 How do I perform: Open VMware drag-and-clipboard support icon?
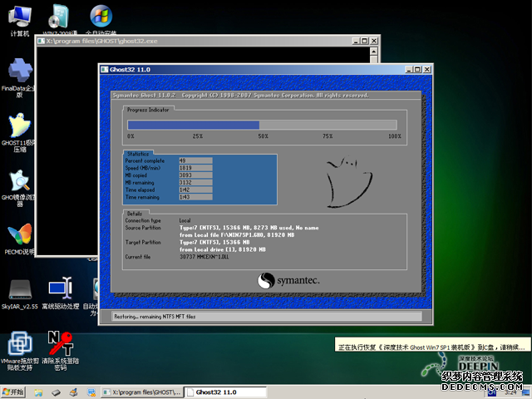[20, 351]
